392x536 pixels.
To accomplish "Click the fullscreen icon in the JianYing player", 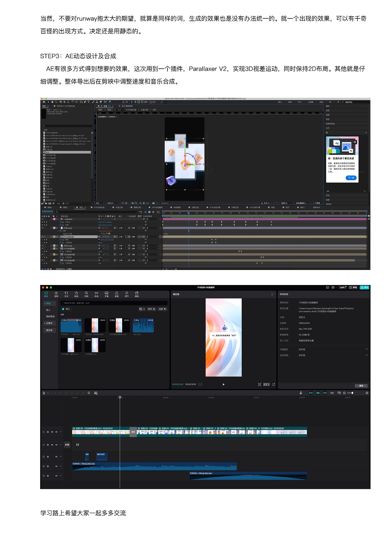I will tap(274, 384).
